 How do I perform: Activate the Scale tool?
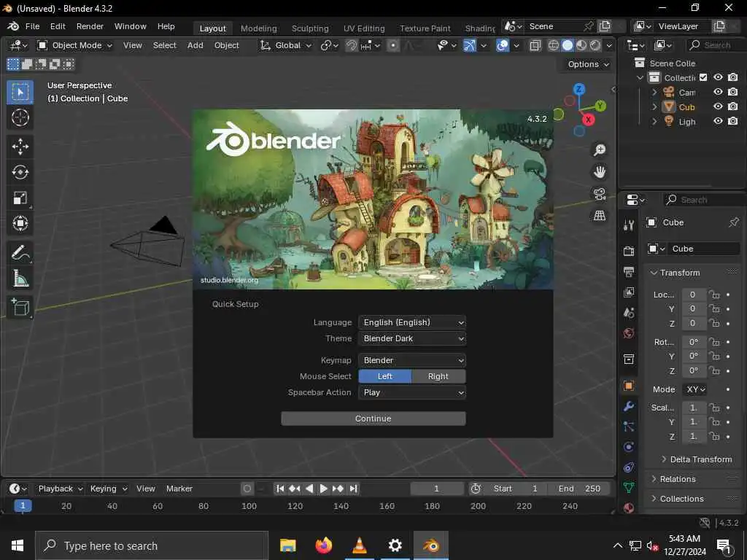click(20, 198)
